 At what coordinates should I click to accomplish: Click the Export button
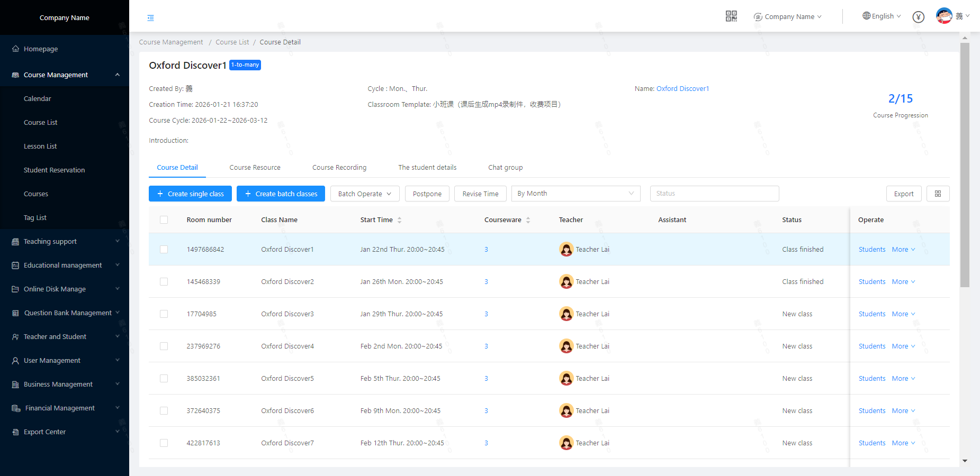(903, 194)
